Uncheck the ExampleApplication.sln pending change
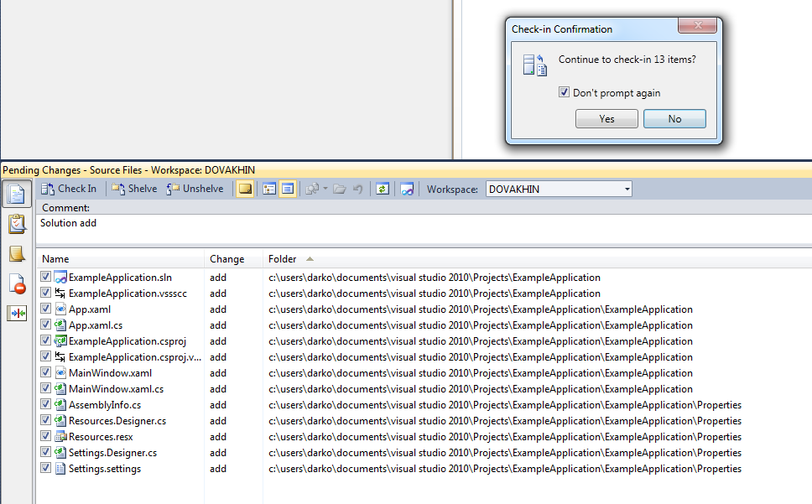This screenshot has height=504, width=812. click(x=45, y=276)
